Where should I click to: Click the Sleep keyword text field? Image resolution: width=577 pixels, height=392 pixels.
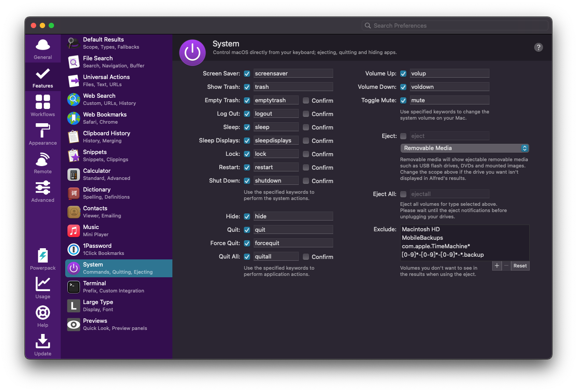[276, 127]
